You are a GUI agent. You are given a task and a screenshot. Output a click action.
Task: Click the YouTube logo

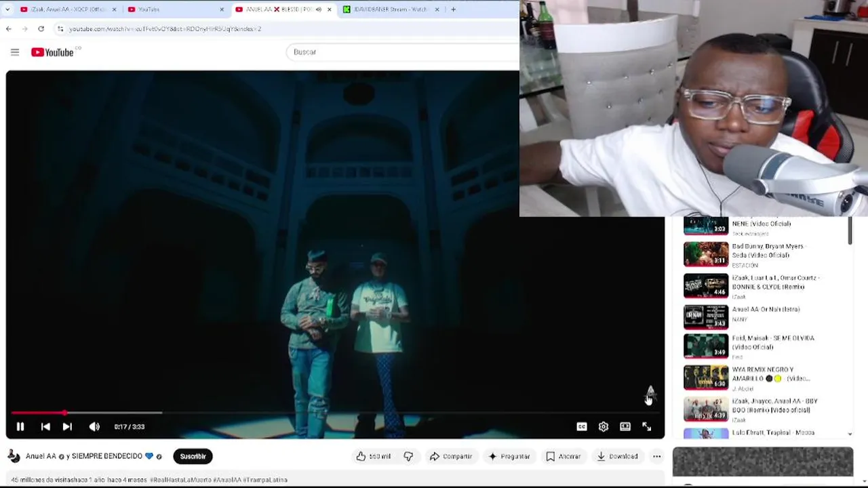[52, 52]
